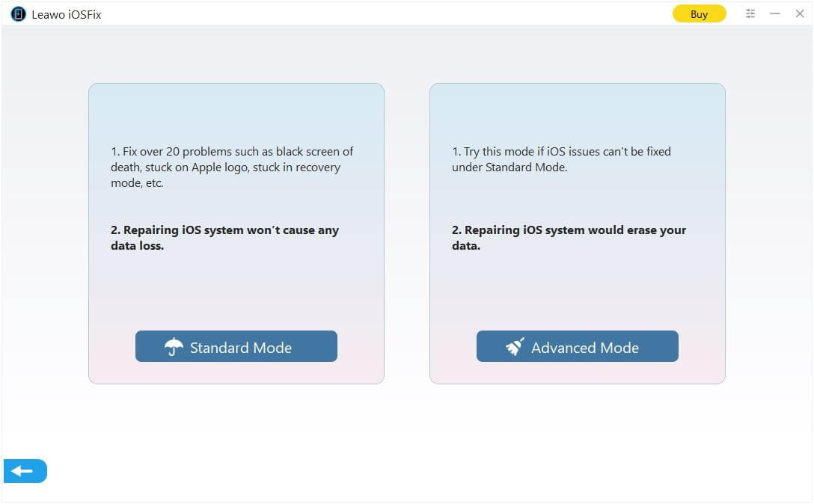
Task: Click the warning text about erasing your data
Action: click(x=569, y=238)
